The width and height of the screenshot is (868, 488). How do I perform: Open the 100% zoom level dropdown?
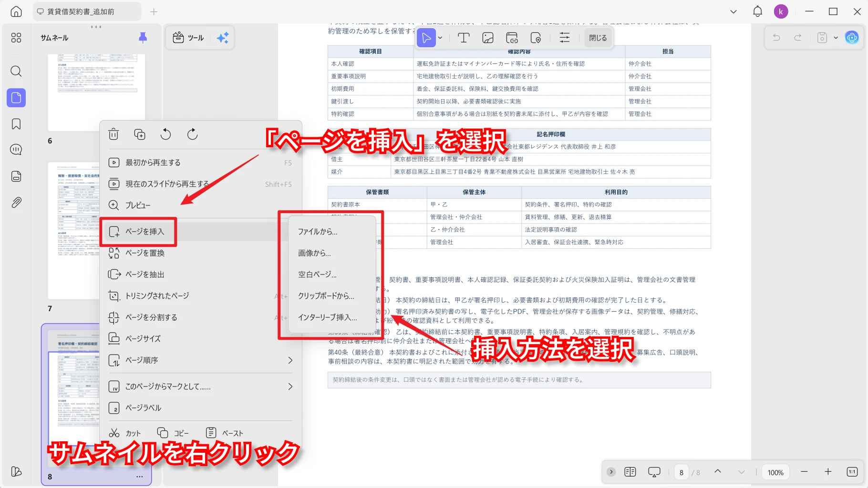(x=775, y=472)
